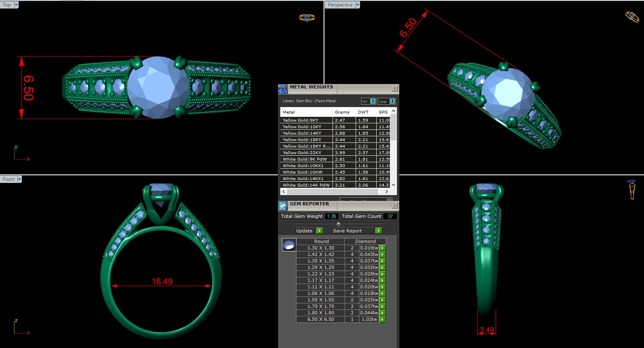The width and height of the screenshot is (644, 348).
Task: Click green arrow for 1.23 X 1.23 gems
Action: click(x=382, y=274)
